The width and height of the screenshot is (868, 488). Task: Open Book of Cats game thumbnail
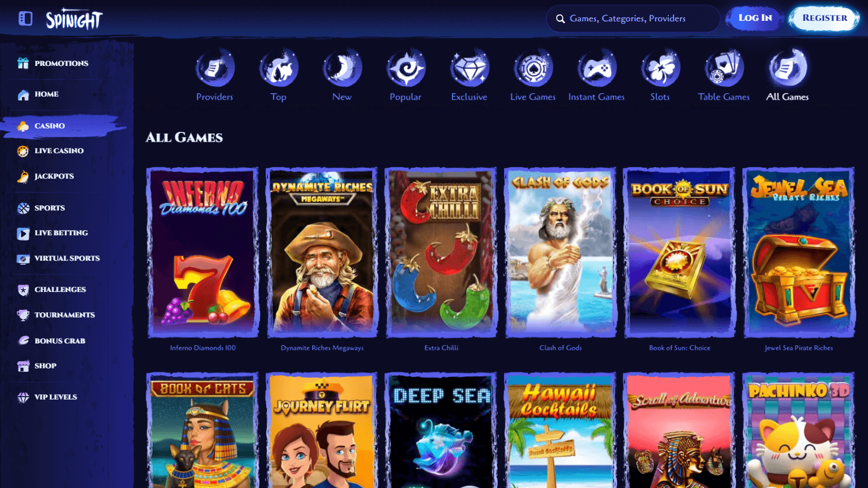tap(203, 430)
